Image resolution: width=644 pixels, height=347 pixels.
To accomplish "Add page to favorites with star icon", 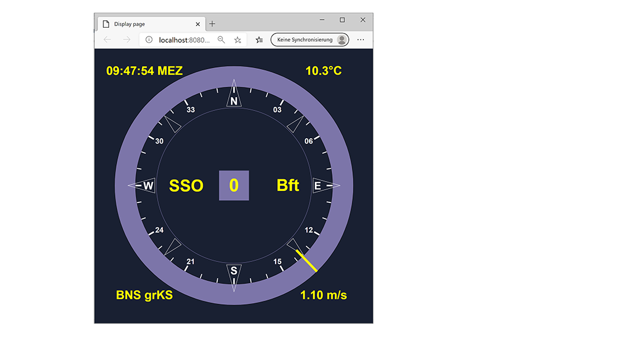I will [x=237, y=40].
